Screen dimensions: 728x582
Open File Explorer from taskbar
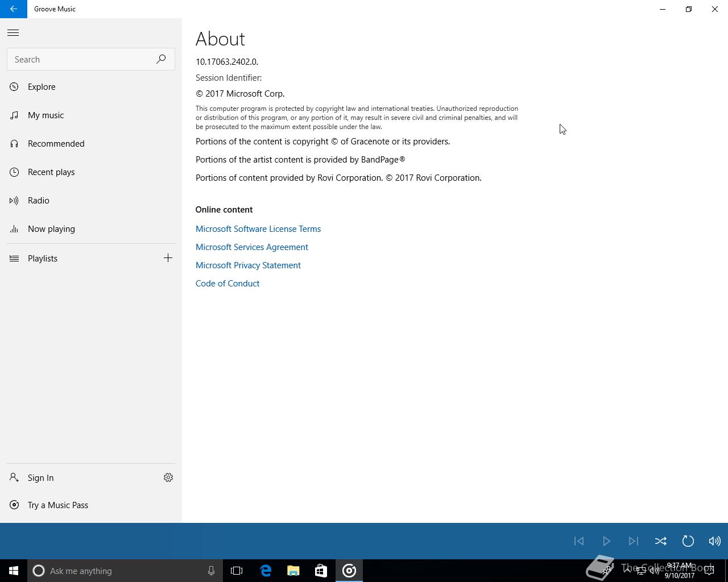click(x=293, y=571)
